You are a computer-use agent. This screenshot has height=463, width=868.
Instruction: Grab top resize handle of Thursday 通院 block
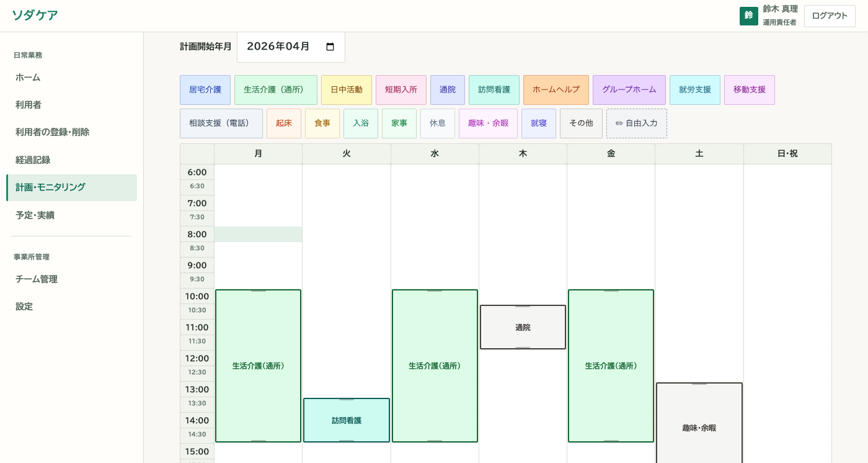coord(523,307)
